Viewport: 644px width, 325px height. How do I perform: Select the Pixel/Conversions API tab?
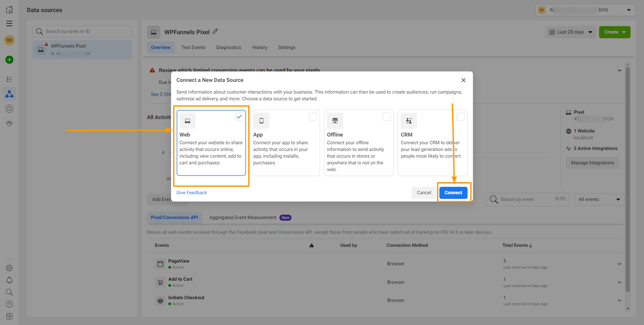[174, 218]
